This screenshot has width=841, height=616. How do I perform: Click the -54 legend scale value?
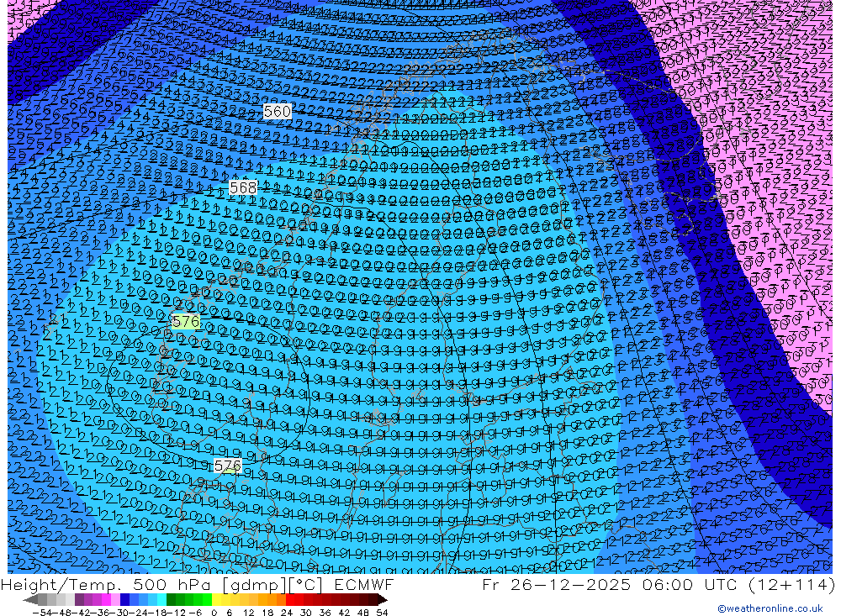tap(42, 613)
